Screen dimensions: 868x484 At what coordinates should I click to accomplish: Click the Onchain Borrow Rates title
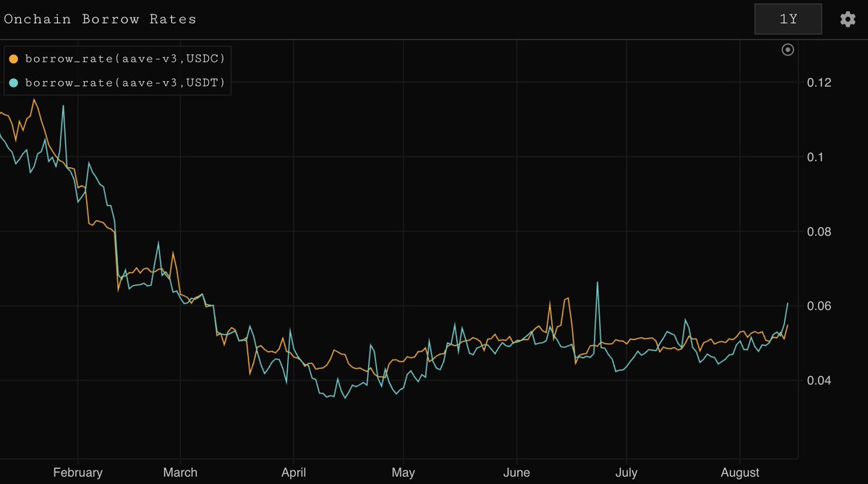click(x=100, y=20)
